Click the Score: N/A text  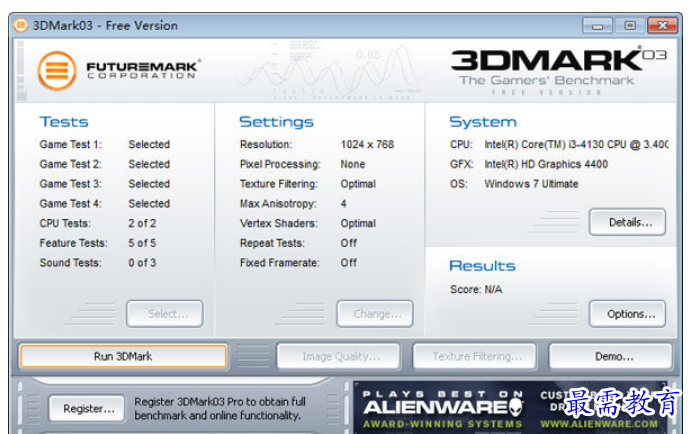(476, 290)
